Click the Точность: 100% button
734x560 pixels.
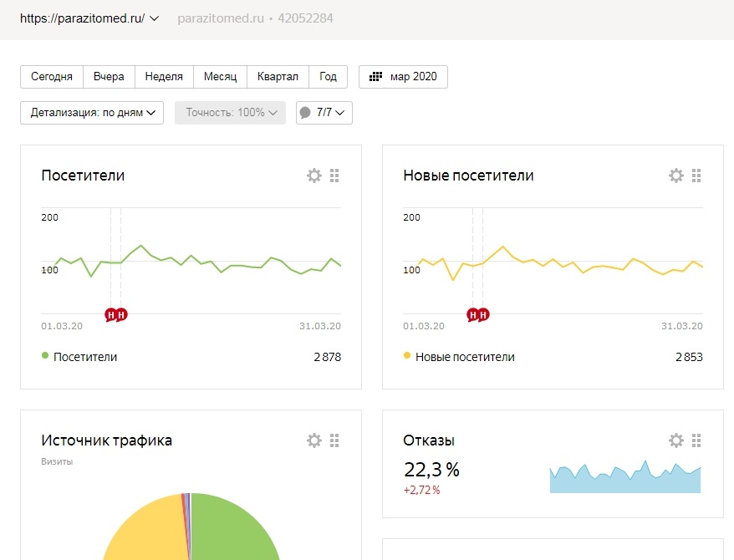[x=230, y=113]
